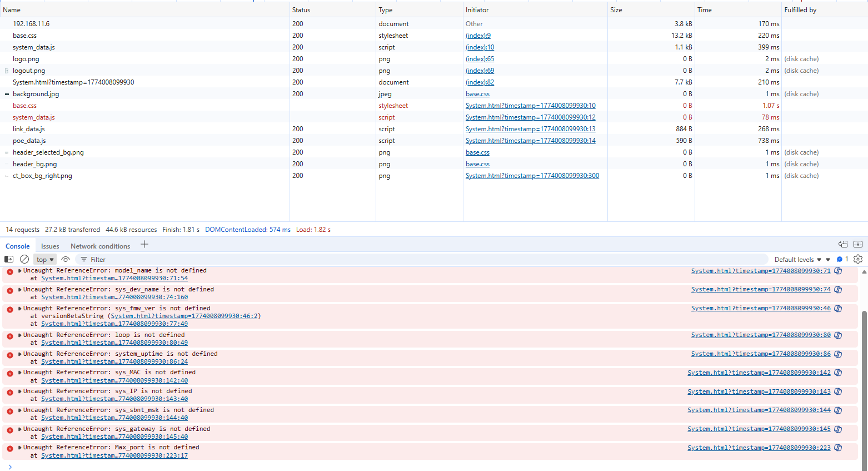Expand the sys_IP ReferenceError entry
Viewport: 868px width, 471px height.
[x=20, y=391]
